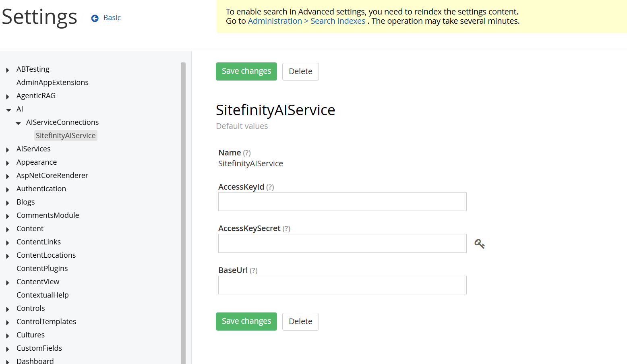Click the top Save changes button
The height and width of the screenshot is (364, 627).
point(246,71)
